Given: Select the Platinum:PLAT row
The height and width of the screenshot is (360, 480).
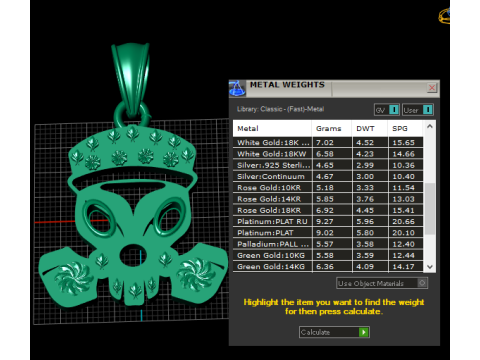Looking at the screenshot, I should (328, 233).
